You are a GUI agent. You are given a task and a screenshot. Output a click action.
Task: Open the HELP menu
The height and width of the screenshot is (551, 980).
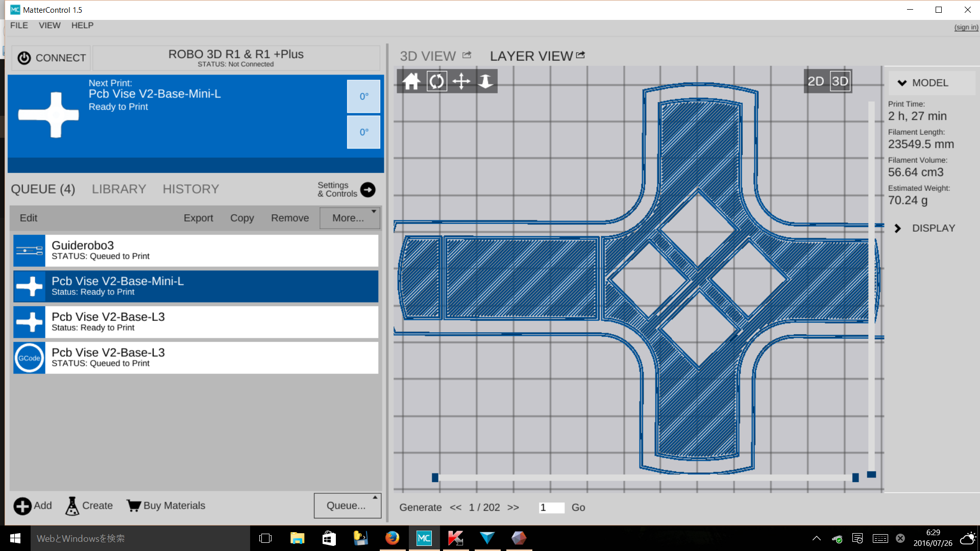tap(82, 26)
